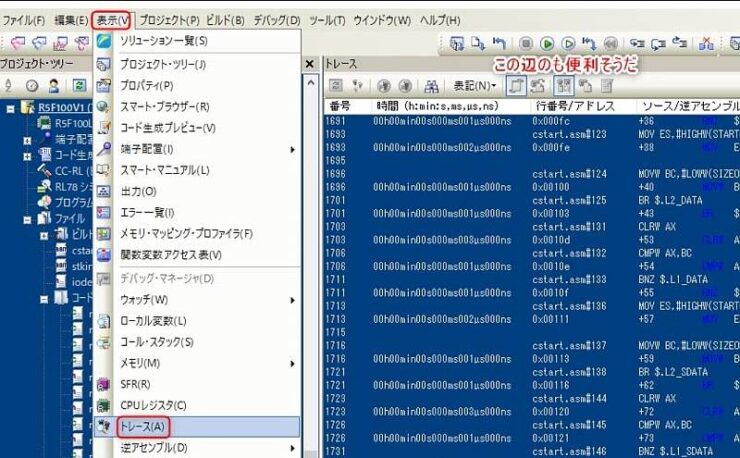Toggle the mixed display mode button in Trace toolbar
Viewport: 740px width, 458px height.
pyautogui.click(x=518, y=86)
